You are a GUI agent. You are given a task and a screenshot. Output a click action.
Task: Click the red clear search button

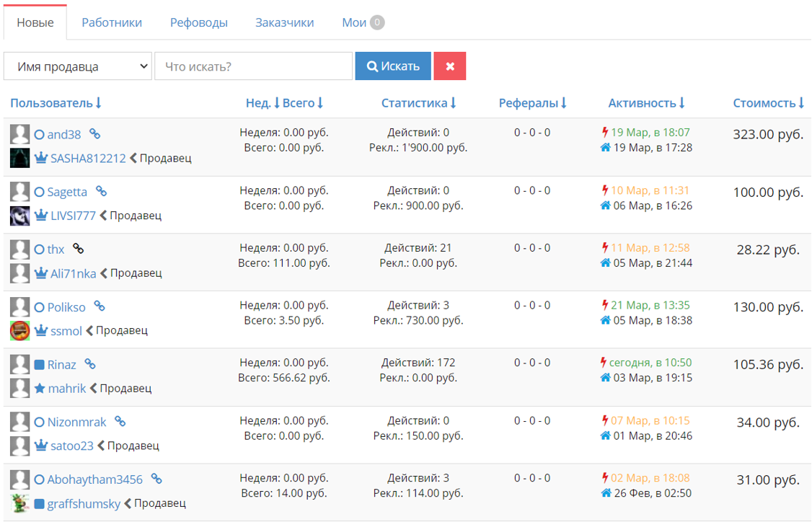pos(449,66)
